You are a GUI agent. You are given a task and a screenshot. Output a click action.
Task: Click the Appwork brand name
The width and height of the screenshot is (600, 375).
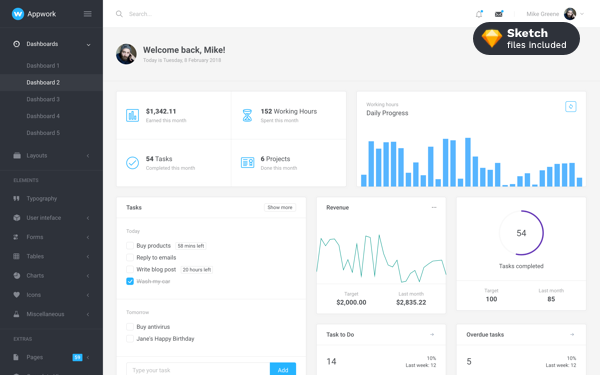click(42, 14)
